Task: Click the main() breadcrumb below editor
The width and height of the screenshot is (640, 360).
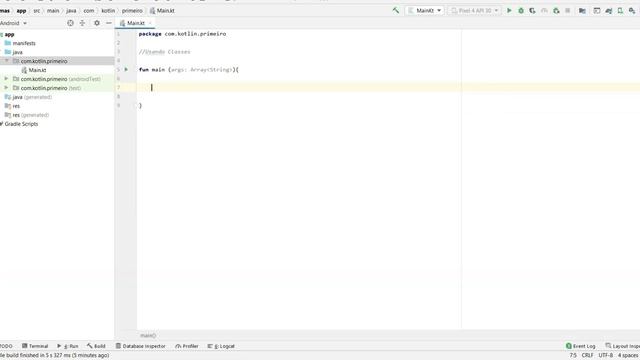Action: click(148, 336)
